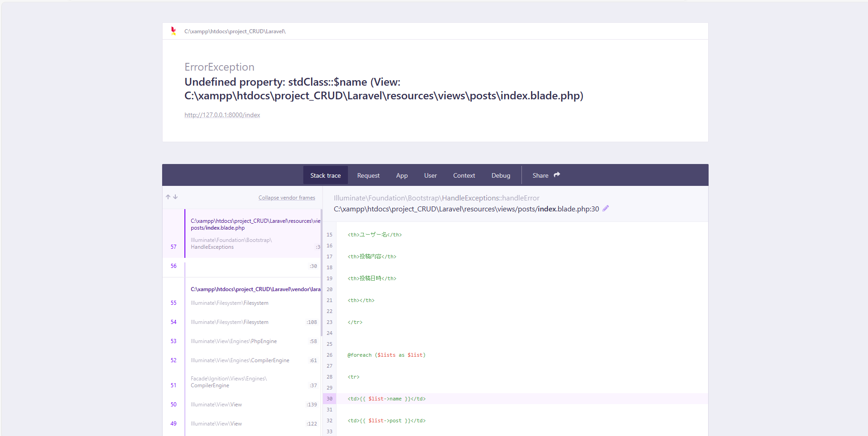Select stack frame 57 HandleExceptions

(242, 233)
